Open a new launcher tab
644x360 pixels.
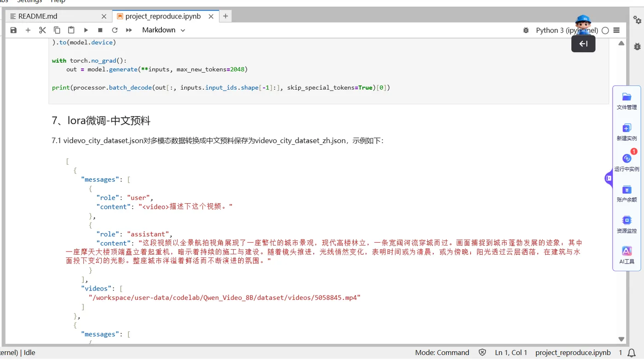(225, 16)
